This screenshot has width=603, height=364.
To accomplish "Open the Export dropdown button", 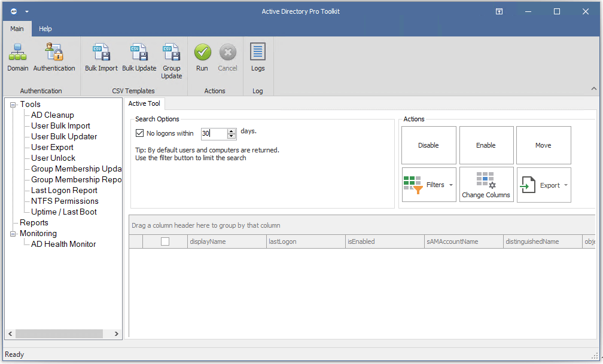I will pyautogui.click(x=544, y=185).
